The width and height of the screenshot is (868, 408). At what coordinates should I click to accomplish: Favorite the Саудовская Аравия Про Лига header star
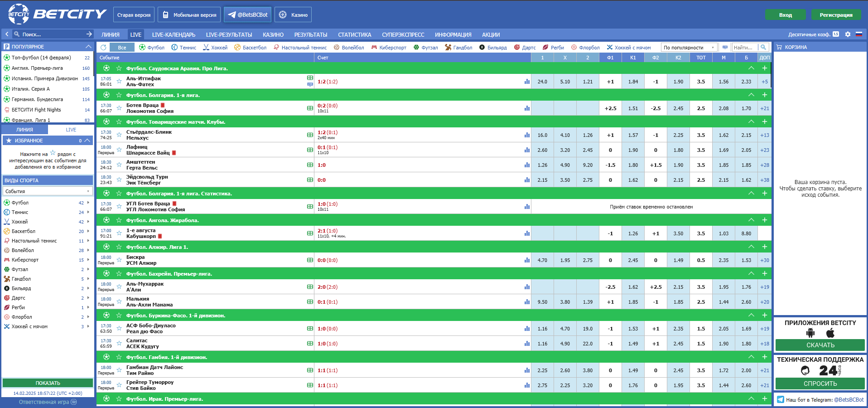click(x=119, y=68)
